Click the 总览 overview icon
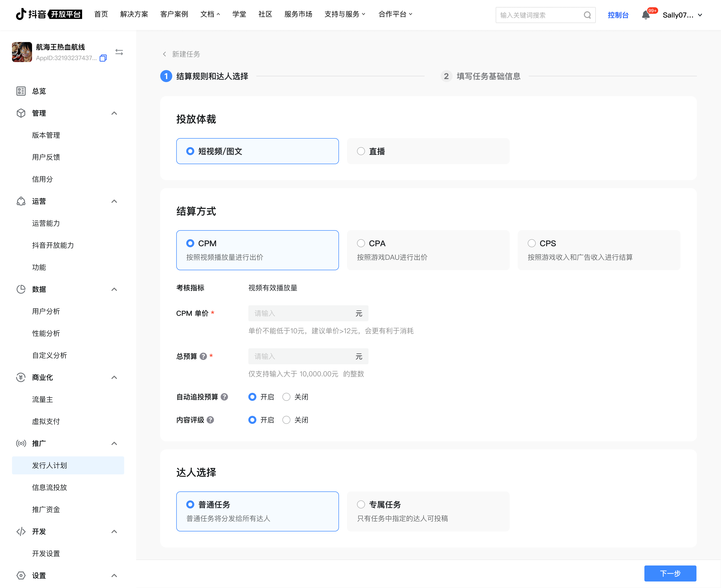The width and height of the screenshot is (721, 588). click(21, 91)
